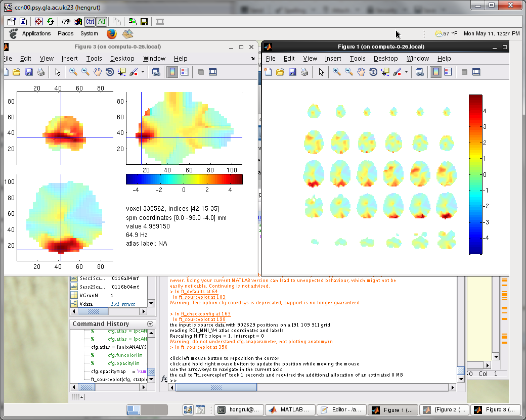Select the Data Cursor tool in Figure 1
526x420 pixels.
coord(385,72)
